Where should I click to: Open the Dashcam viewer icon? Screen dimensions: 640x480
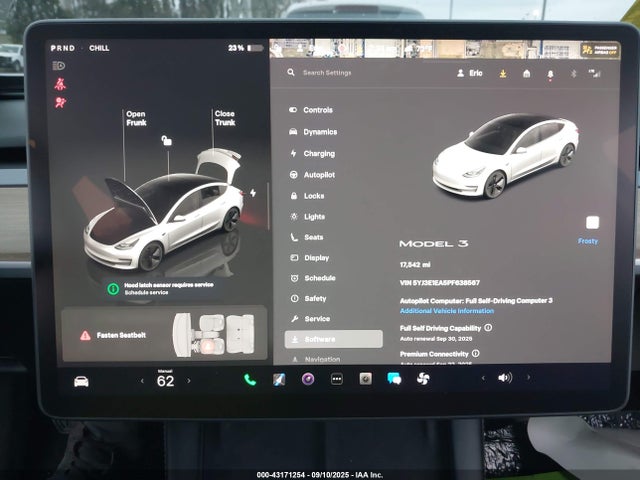coord(365,379)
